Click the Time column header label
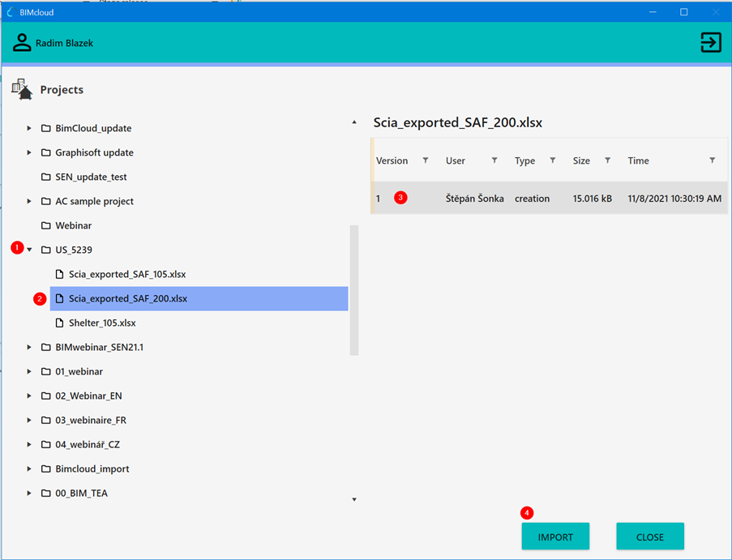Image resolution: width=732 pixels, height=560 pixels. [x=638, y=160]
